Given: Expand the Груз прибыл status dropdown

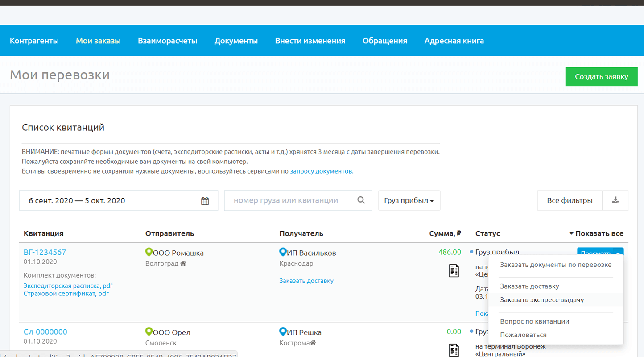Looking at the screenshot, I should pyautogui.click(x=409, y=201).
